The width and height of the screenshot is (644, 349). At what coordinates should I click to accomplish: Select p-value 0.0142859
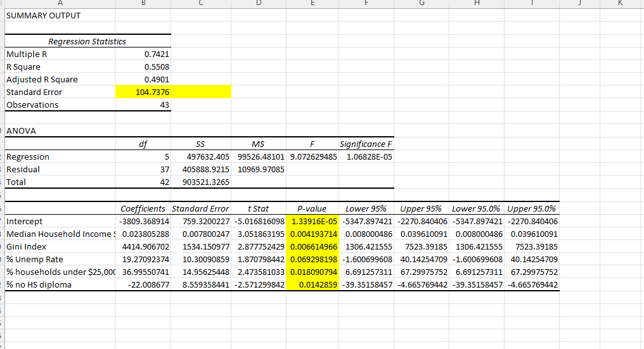[312, 285]
